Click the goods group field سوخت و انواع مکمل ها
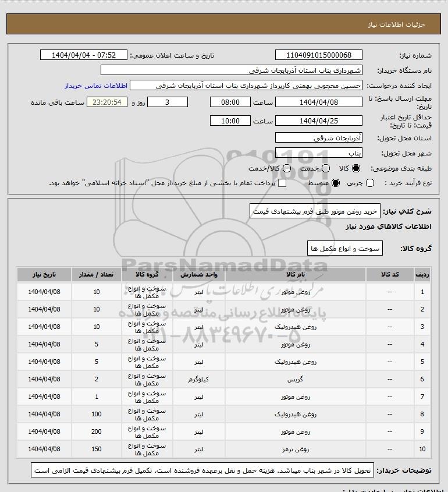448x492 pixels. [345, 249]
